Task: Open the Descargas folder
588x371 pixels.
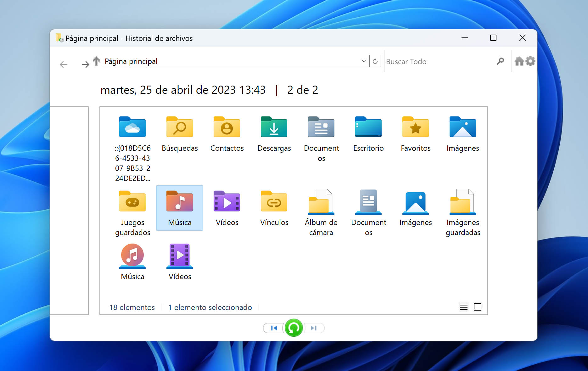Action: click(274, 127)
